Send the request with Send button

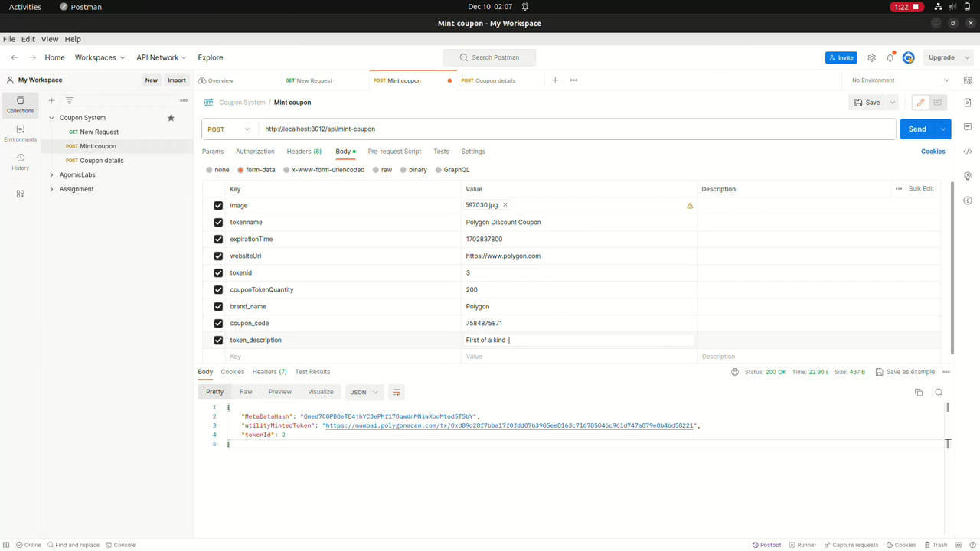click(x=917, y=129)
